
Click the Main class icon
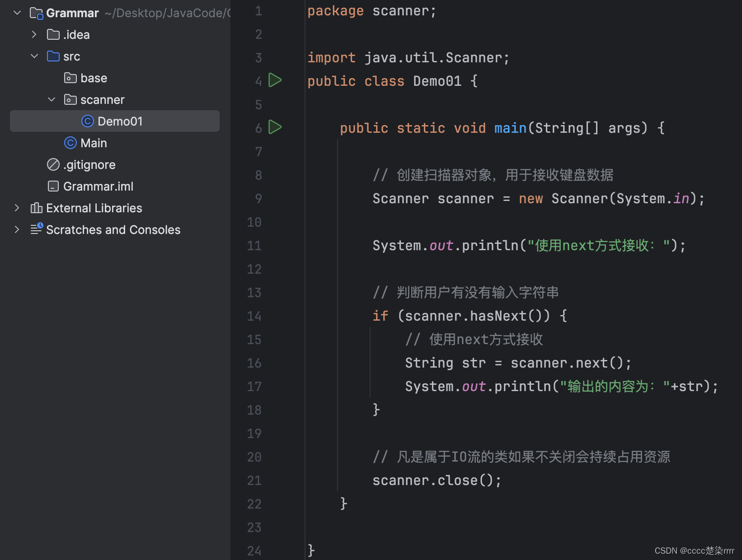pyautogui.click(x=70, y=143)
